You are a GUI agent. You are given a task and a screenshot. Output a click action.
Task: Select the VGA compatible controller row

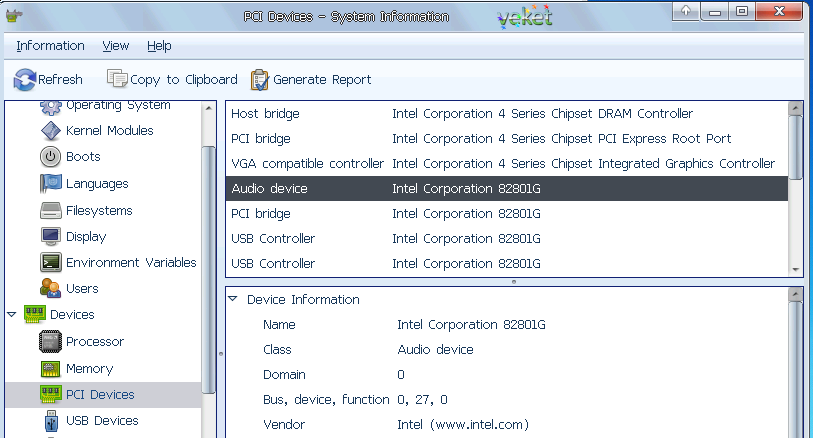507,163
